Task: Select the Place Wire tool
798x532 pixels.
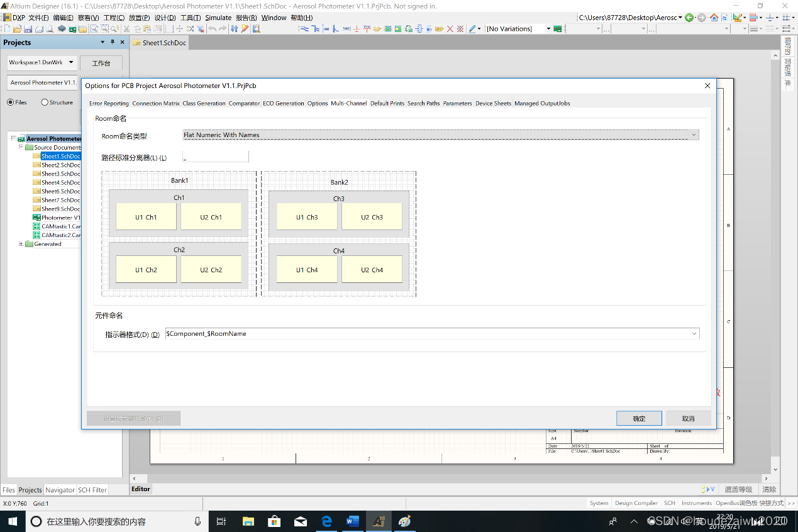Action: [304, 29]
